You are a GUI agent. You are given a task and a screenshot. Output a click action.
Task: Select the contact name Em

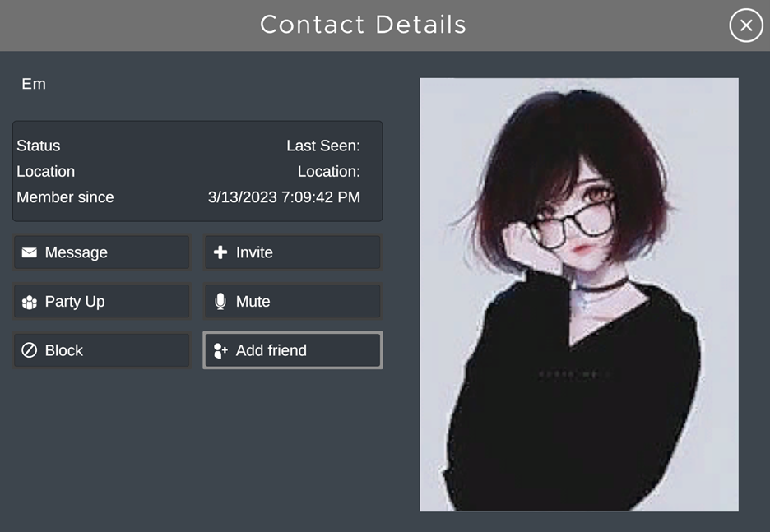click(34, 84)
